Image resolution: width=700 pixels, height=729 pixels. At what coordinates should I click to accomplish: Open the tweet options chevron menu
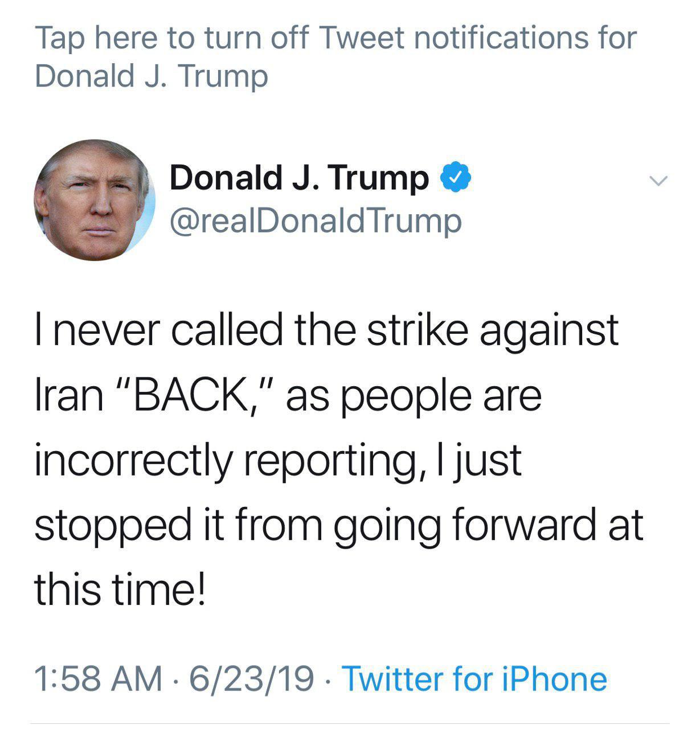point(658,182)
